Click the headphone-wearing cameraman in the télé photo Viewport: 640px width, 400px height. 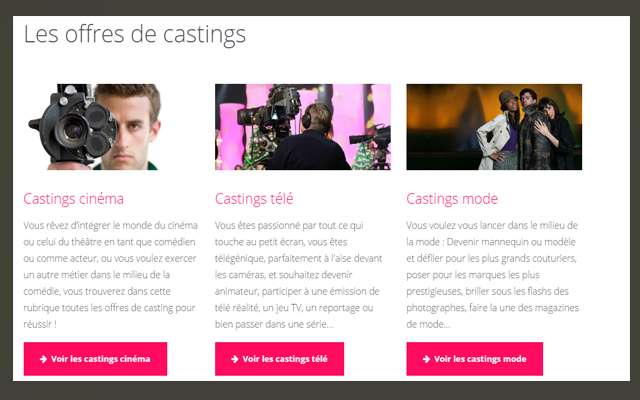click(310, 139)
